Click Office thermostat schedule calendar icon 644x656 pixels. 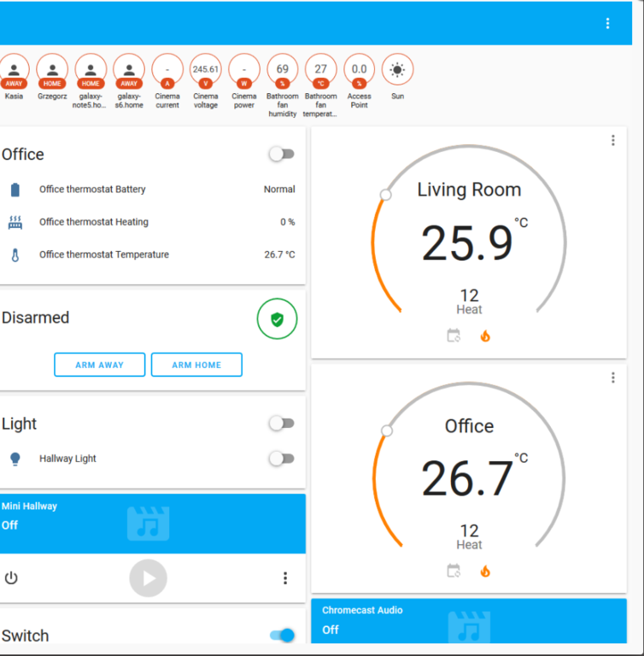[454, 571]
